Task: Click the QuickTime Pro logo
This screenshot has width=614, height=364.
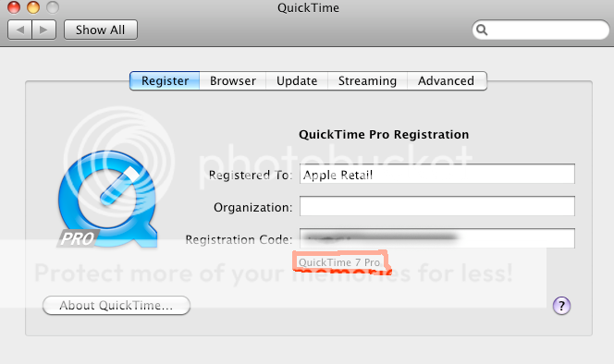Action: point(108,200)
